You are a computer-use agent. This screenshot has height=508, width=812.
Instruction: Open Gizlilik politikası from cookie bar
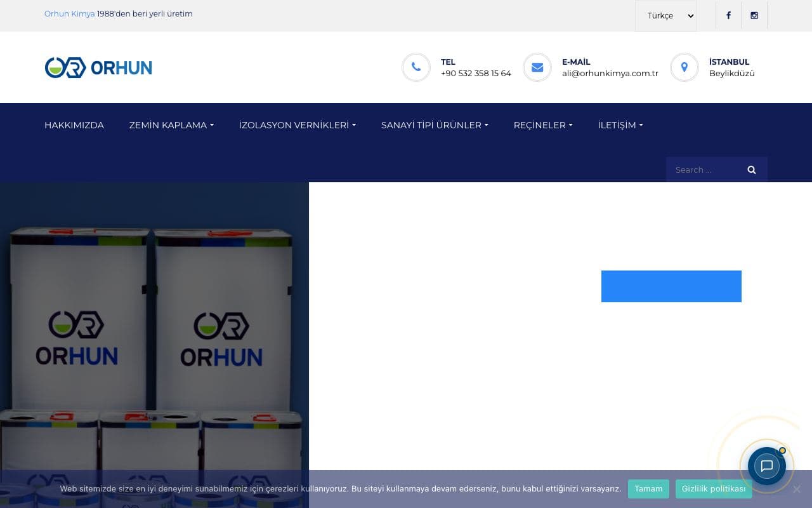714,489
